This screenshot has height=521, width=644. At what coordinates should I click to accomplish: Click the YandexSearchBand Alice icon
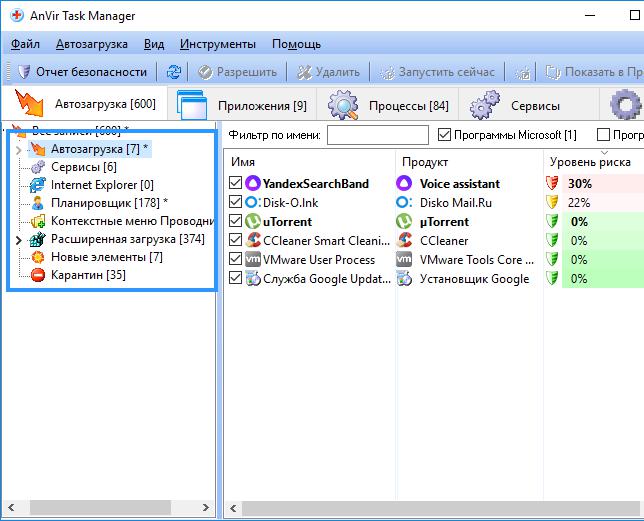[x=253, y=184]
